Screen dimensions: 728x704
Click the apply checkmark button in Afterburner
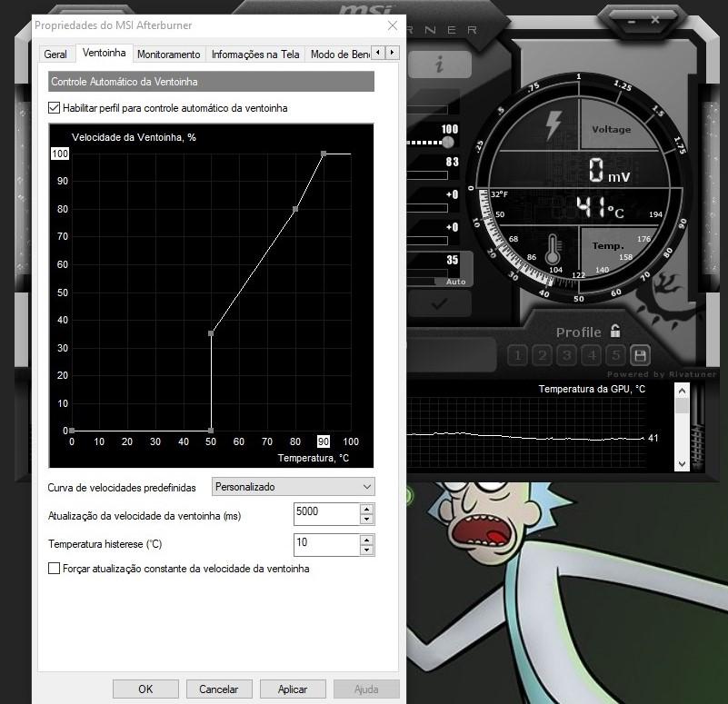click(439, 304)
